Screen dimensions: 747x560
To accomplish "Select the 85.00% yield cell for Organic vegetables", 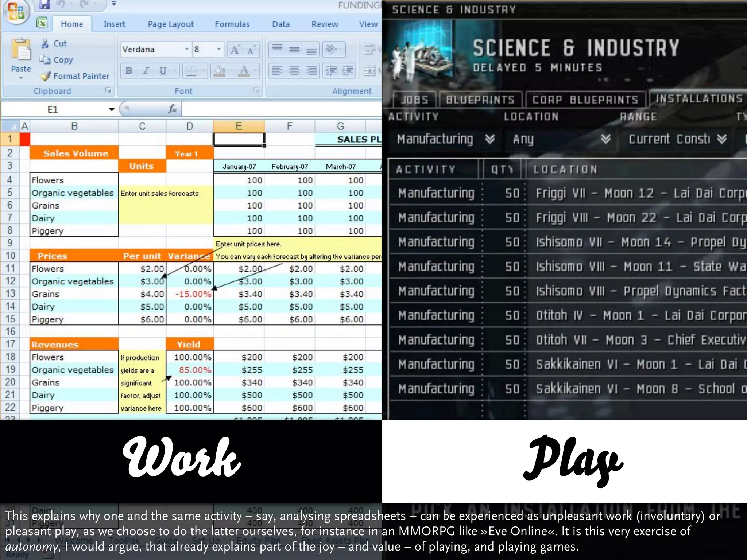I will 190,370.
